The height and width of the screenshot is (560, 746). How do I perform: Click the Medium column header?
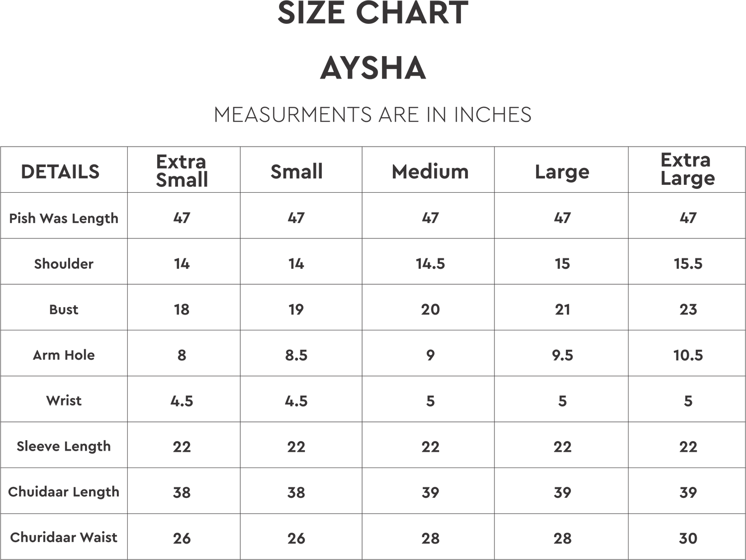430,172
